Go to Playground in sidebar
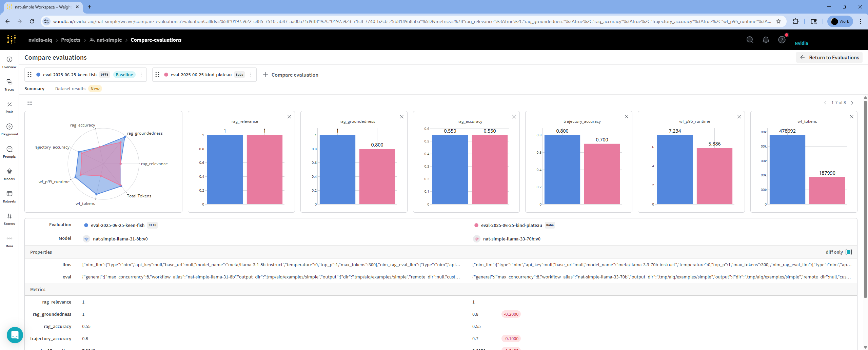The width and height of the screenshot is (868, 350). click(x=9, y=130)
